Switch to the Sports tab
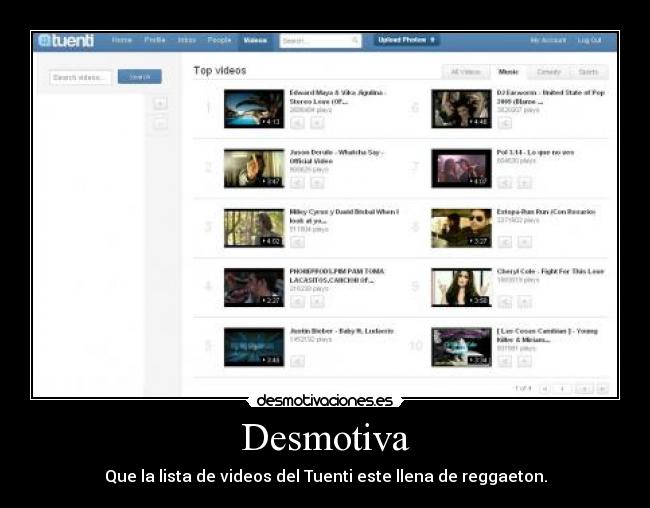The image size is (650, 508). coord(588,72)
